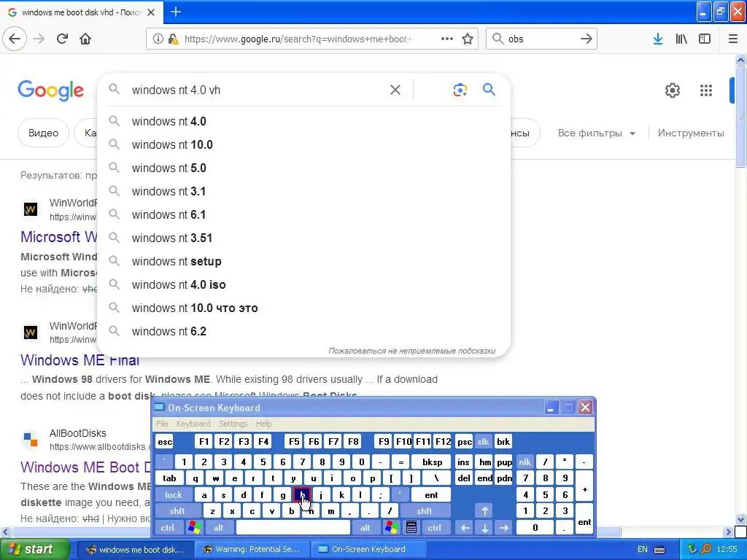
Task: Switch to On-Screen Keyboard taskbar item
Action: click(x=368, y=549)
